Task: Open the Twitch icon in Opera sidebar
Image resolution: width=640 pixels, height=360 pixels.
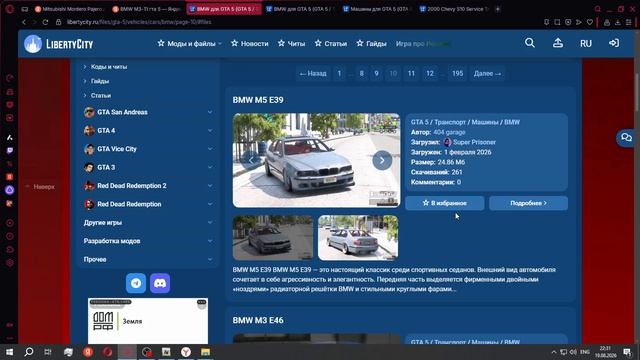Action: (10, 150)
